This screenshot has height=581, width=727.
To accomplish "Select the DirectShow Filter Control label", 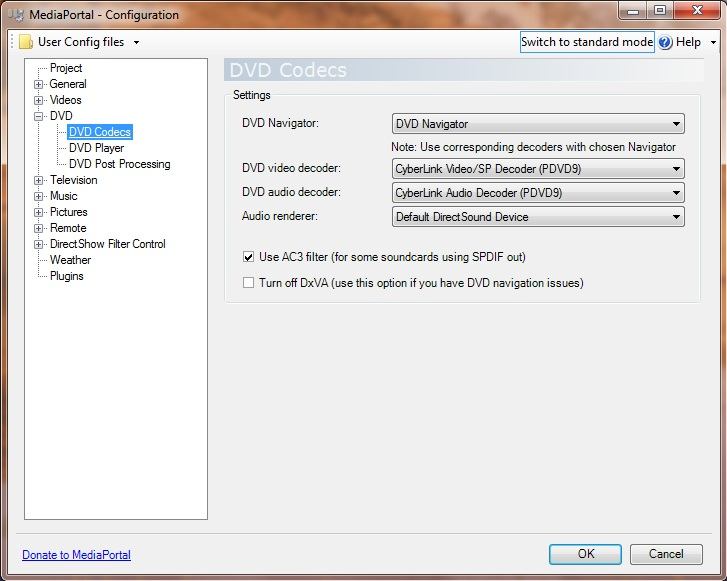I will point(108,244).
